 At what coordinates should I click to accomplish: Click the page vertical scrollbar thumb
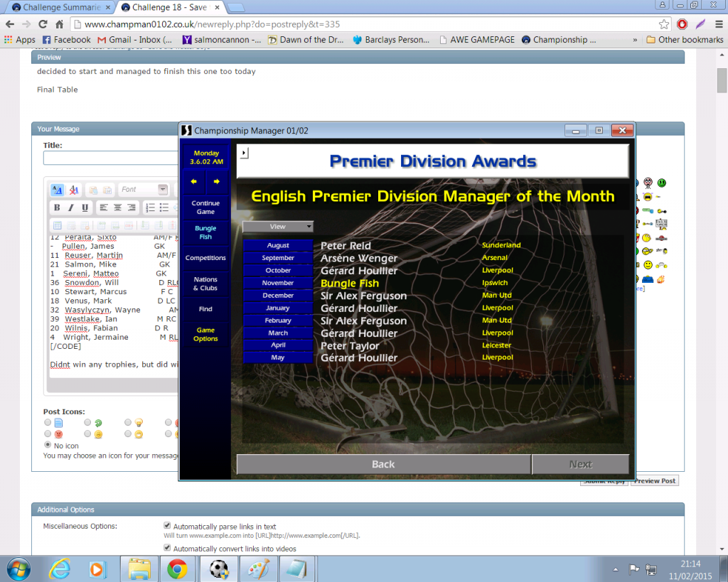[x=722, y=80]
